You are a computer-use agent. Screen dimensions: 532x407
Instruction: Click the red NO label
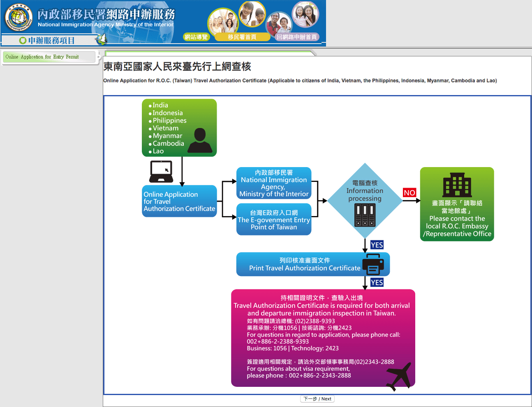click(409, 193)
